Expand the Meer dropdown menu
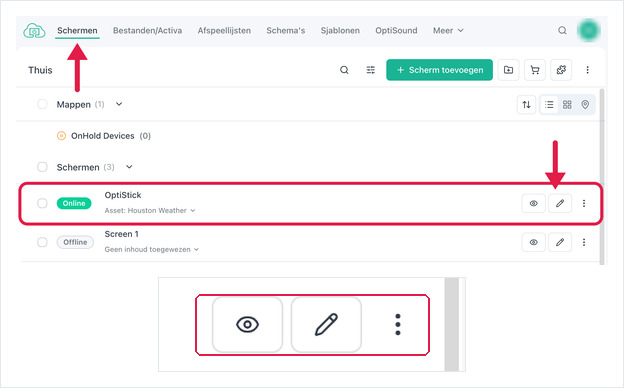The image size is (624, 388). (448, 31)
